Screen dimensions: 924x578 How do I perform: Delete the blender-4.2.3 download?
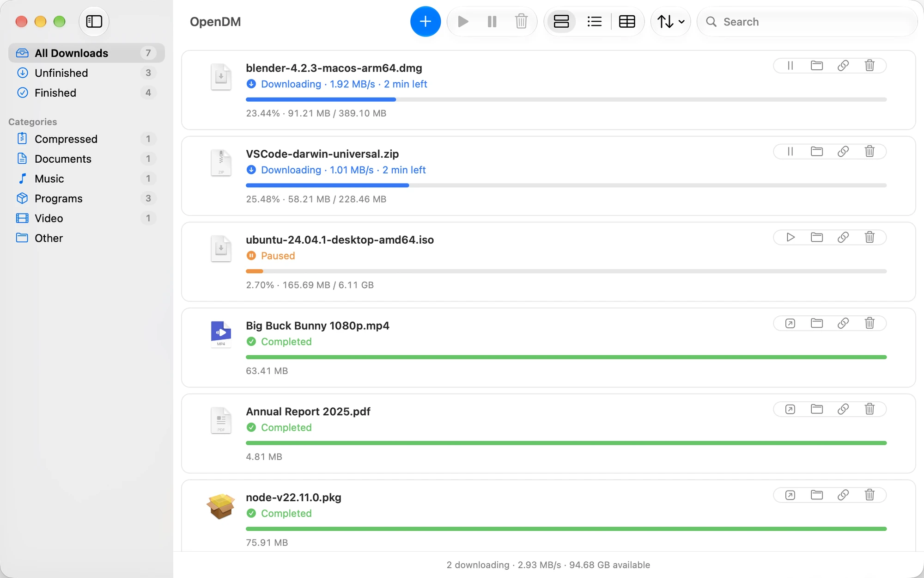[869, 66]
